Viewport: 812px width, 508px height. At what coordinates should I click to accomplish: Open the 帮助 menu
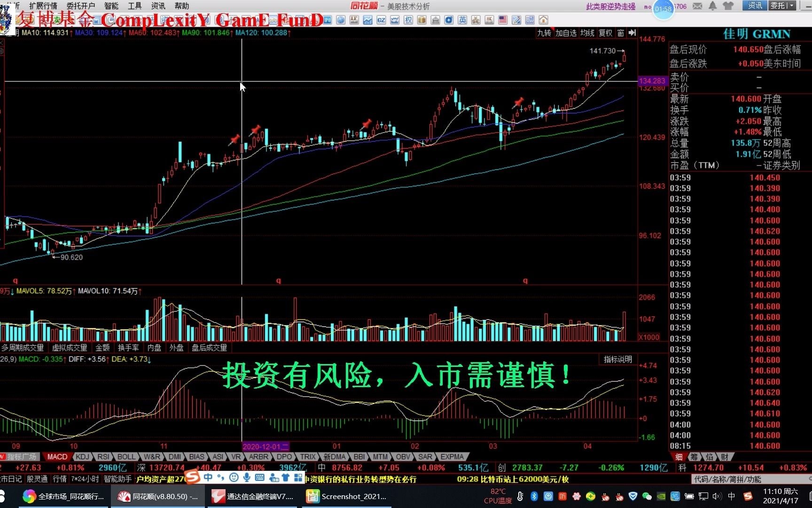[x=182, y=6]
